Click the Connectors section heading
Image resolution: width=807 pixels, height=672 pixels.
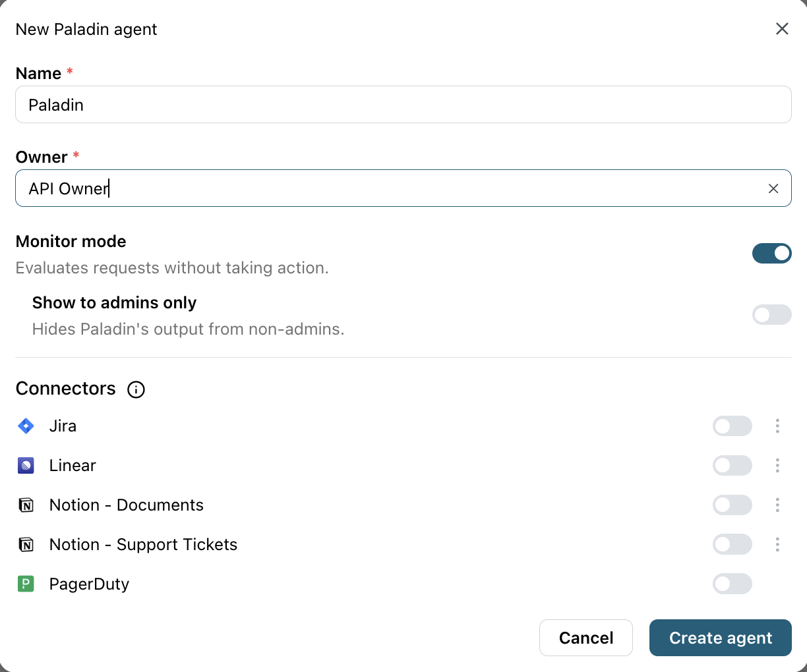click(x=66, y=389)
